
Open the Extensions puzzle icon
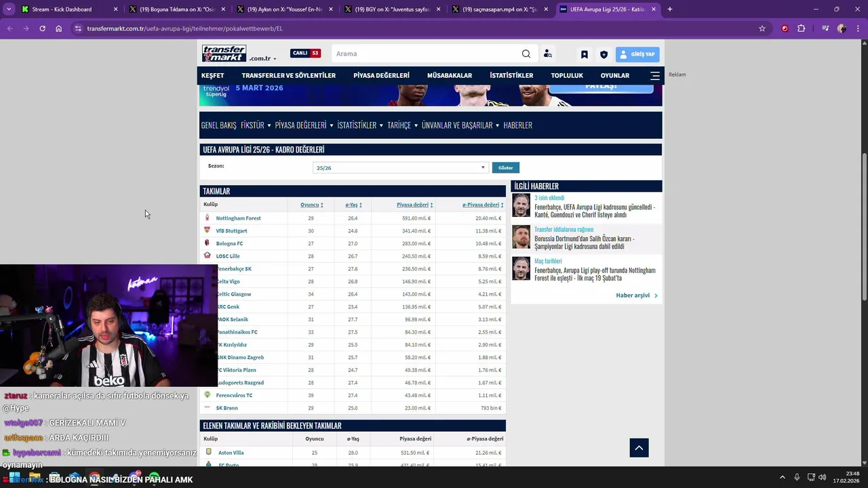click(802, 28)
